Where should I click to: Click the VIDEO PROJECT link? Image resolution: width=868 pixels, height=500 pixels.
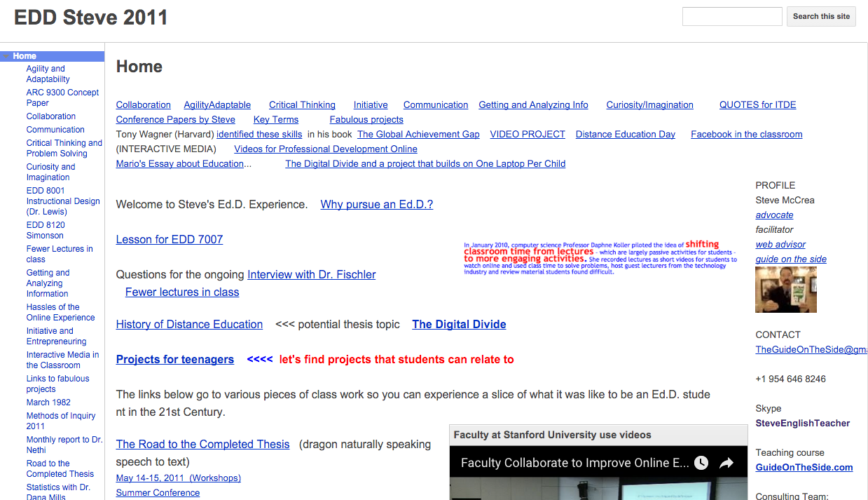528,135
